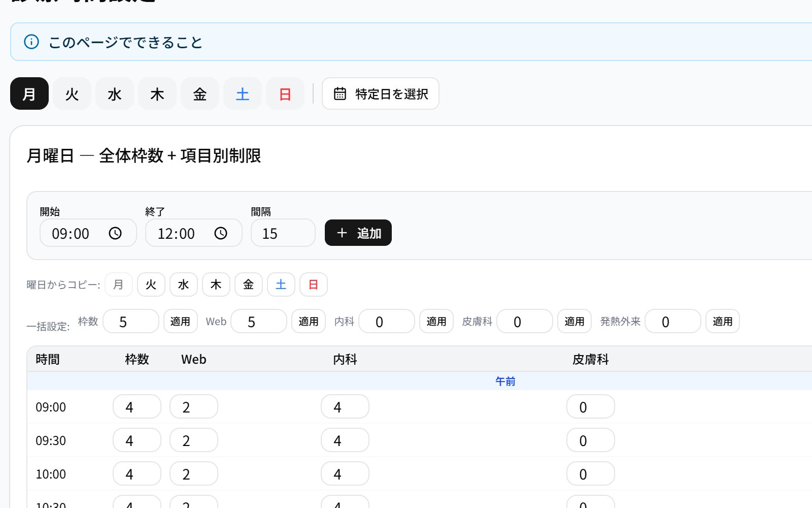Image resolution: width=812 pixels, height=508 pixels.
Task: Switch to the 水 weekday tab
Action: click(115, 93)
